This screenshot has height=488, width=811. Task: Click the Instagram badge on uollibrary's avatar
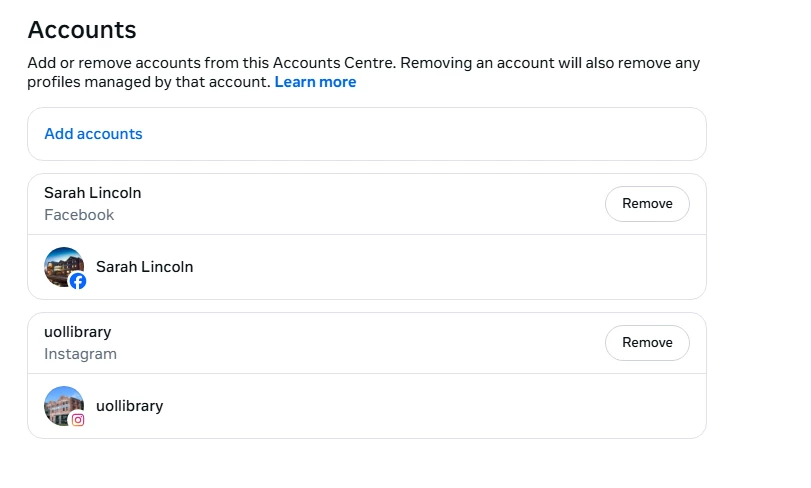tap(77, 420)
